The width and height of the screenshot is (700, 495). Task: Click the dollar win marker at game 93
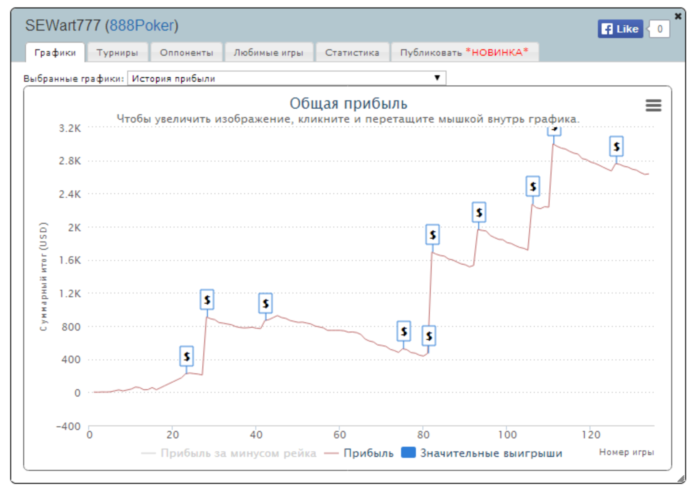coord(479,212)
